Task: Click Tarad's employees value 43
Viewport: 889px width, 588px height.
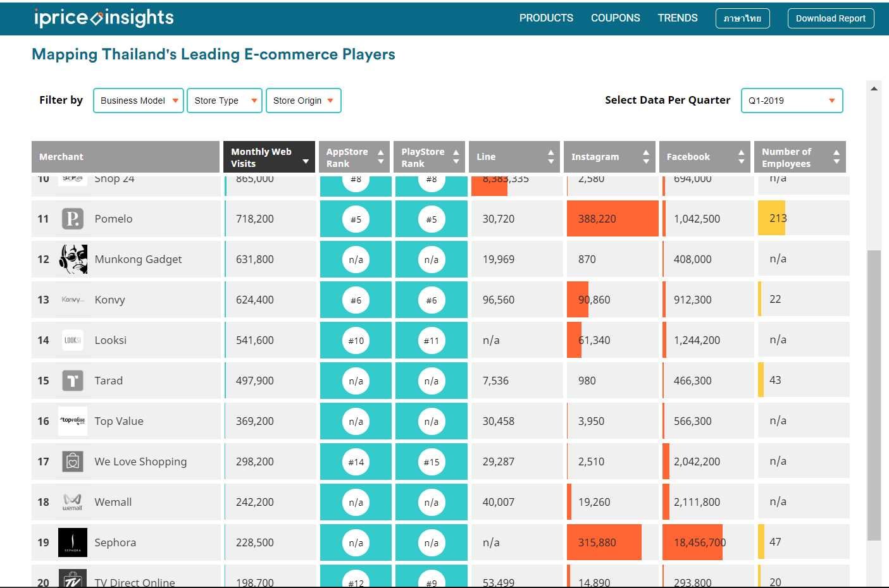Action: tap(775, 380)
